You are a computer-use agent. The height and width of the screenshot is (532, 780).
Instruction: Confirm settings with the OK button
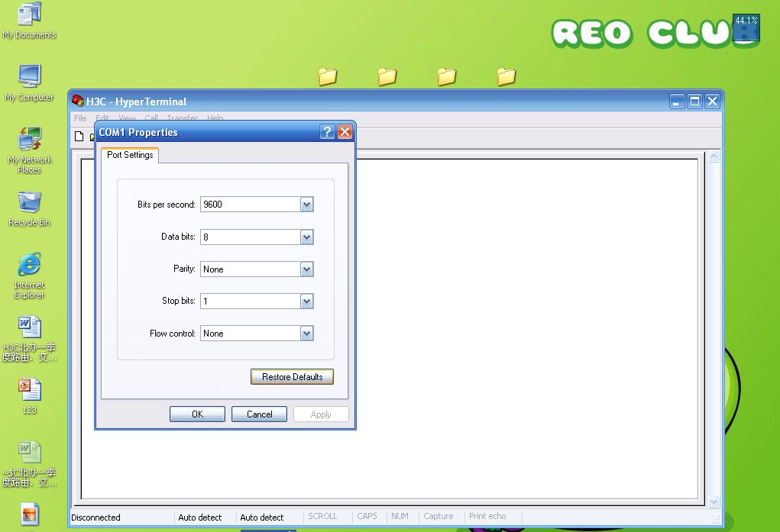coord(198,414)
